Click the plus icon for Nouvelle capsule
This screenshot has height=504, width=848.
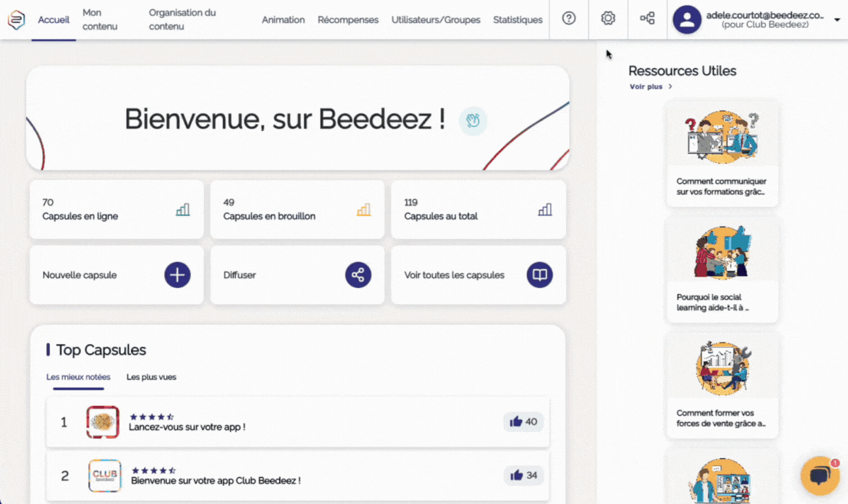(x=177, y=275)
